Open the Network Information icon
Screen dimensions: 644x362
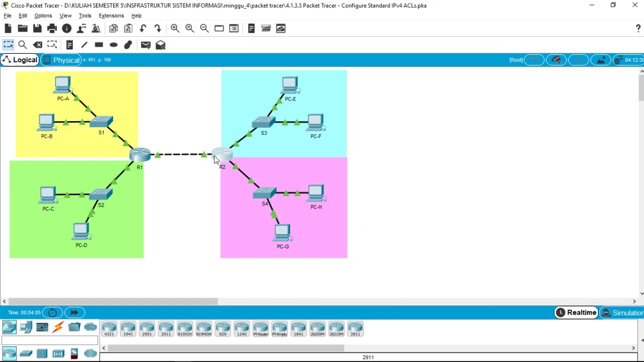[66, 29]
